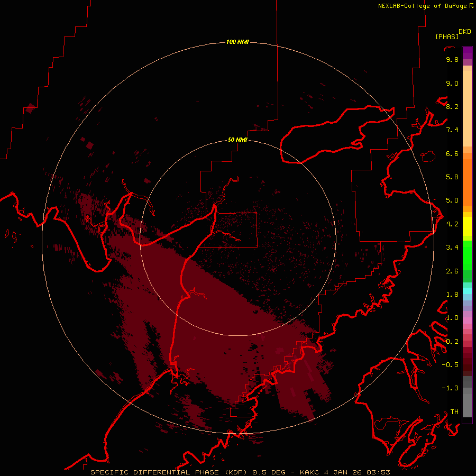Click the pink band of the color scale
This screenshot has width=476, height=476.
467,321
